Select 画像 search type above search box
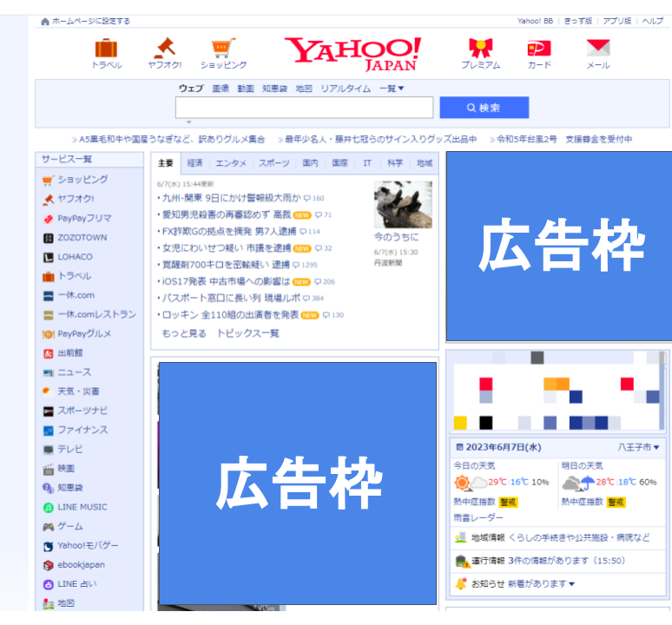 [x=221, y=89]
